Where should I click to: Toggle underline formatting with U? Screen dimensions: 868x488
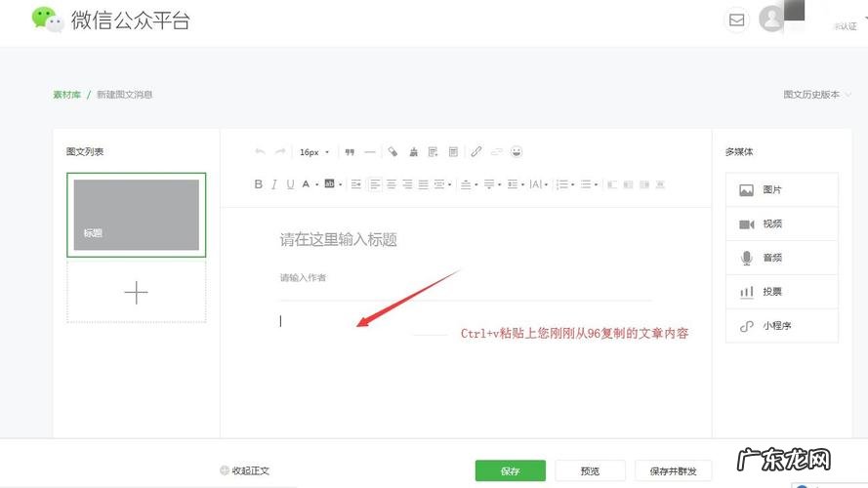point(290,184)
